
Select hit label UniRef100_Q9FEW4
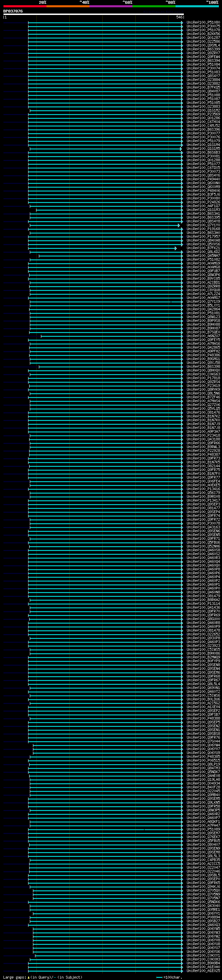pyautogui.click(x=203, y=57)
